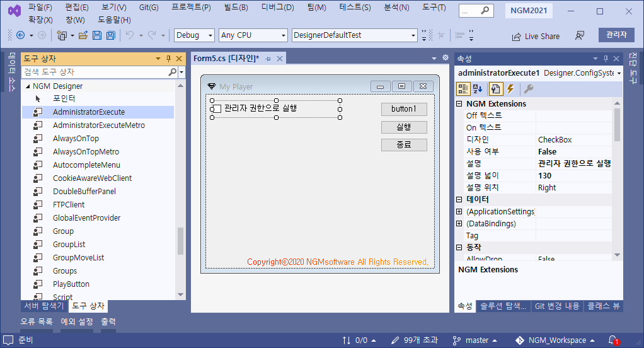Image resolution: width=644 pixels, height=348 pixels.
Task: Click the button1 button on form
Action: 404,109
